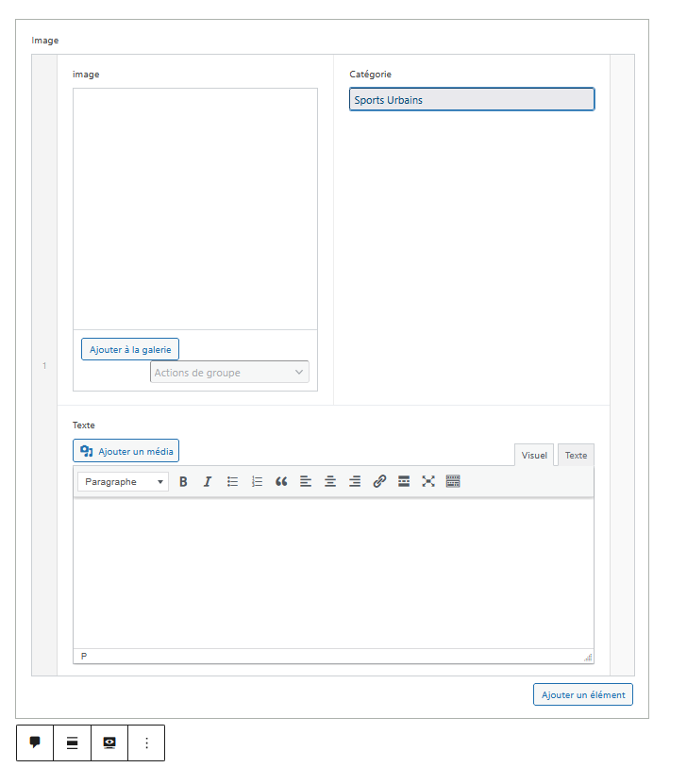Open the block options three-dot menu
This screenshot has width=687, height=784.
(146, 743)
